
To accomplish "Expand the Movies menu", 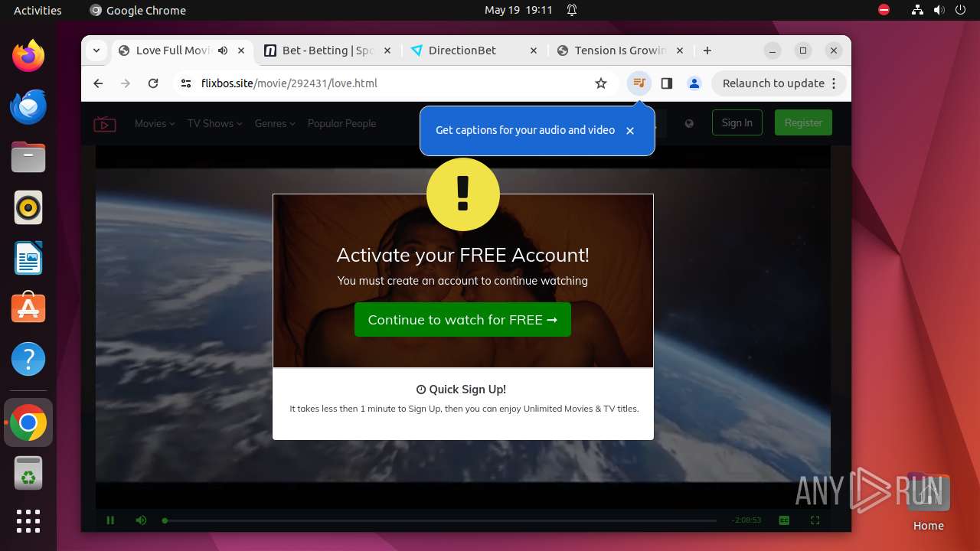I will pos(155,123).
